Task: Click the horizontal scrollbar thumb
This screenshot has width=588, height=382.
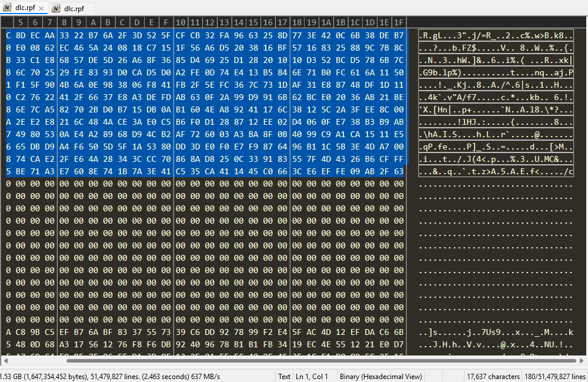Action: pyautogui.click(x=322, y=361)
